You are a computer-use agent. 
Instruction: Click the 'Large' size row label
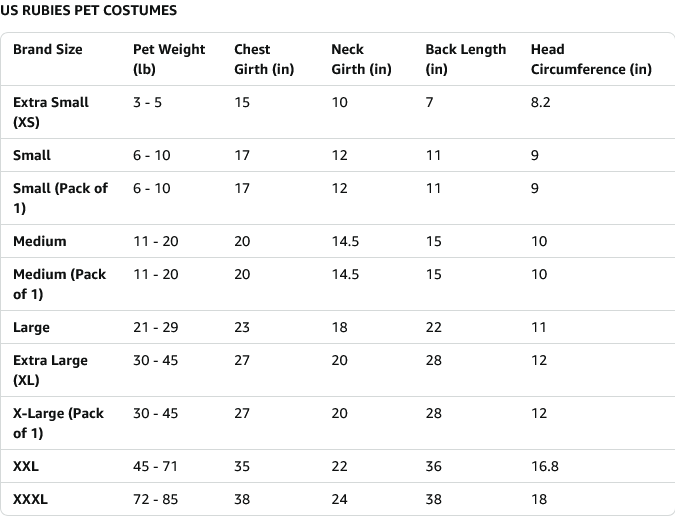click(x=31, y=327)
